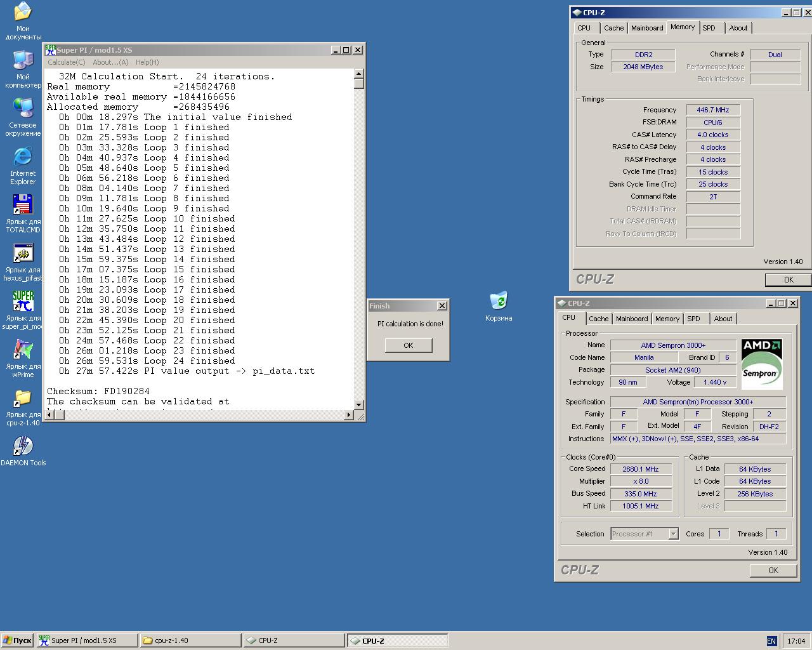This screenshot has width=812, height=650.
Task: Switch to Cache tab in lower CPU-Z window
Action: click(598, 319)
